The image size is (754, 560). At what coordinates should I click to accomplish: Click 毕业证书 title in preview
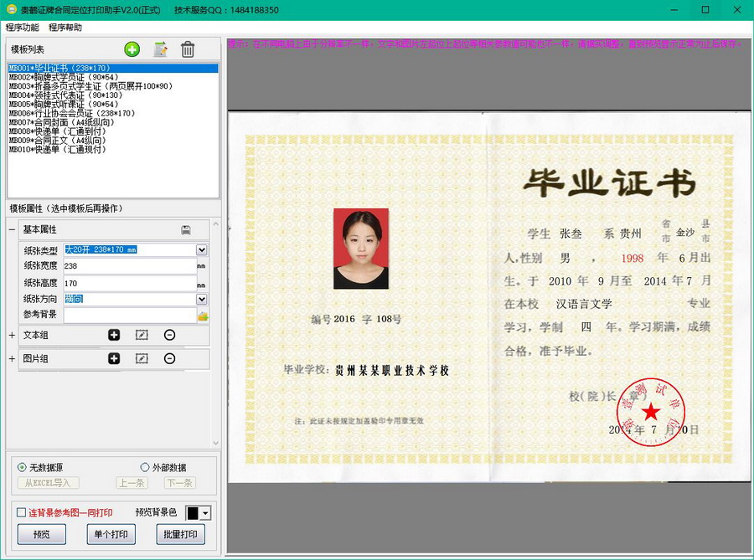[x=609, y=182]
